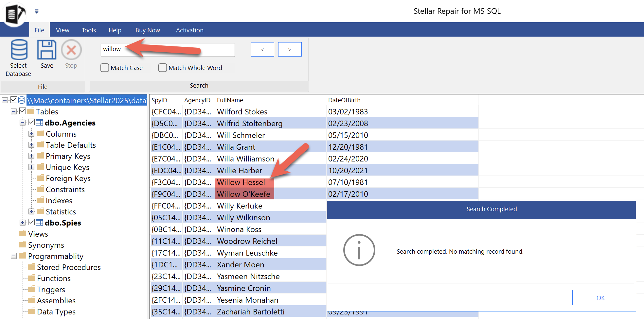644x319 pixels.
Task: Click the Data Types folder icon
Action: point(32,311)
